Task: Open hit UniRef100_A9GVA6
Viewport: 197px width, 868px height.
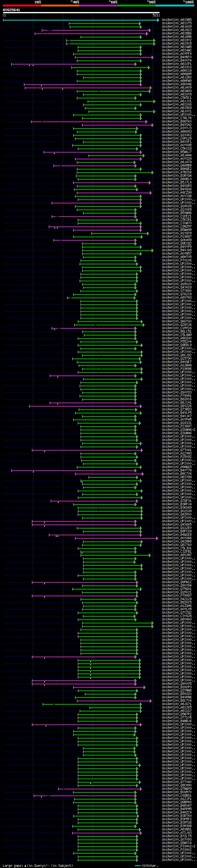Action: [177, 84]
